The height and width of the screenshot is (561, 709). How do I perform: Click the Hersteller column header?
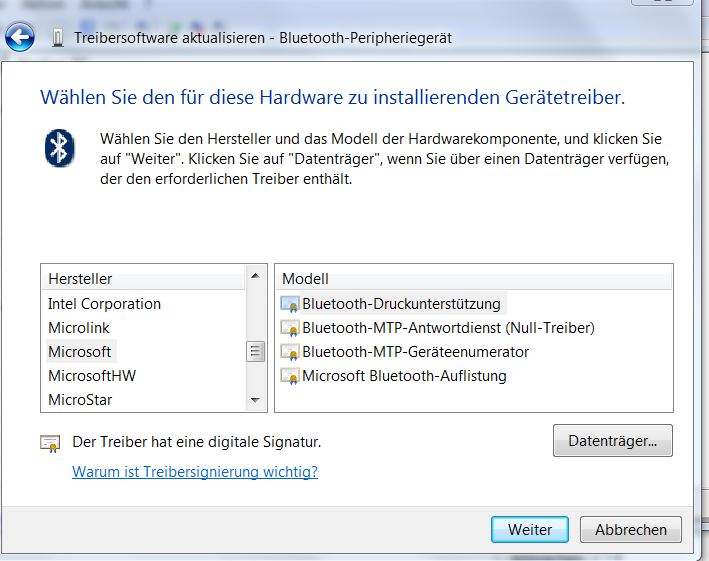143,278
